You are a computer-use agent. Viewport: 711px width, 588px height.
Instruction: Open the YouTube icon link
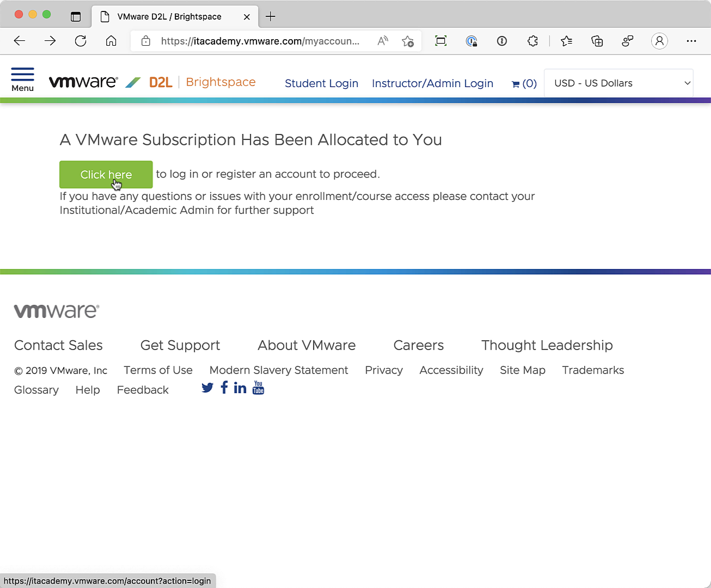[259, 388]
